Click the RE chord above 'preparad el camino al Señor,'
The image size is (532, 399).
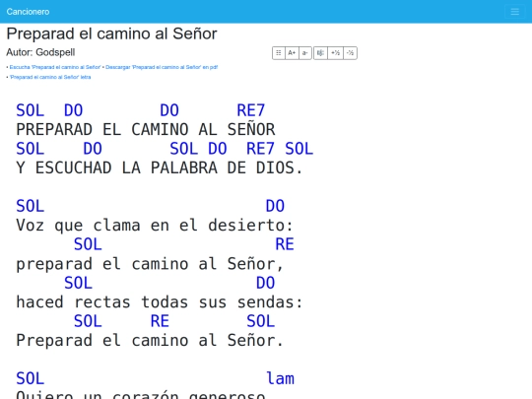pyautogui.click(x=285, y=244)
